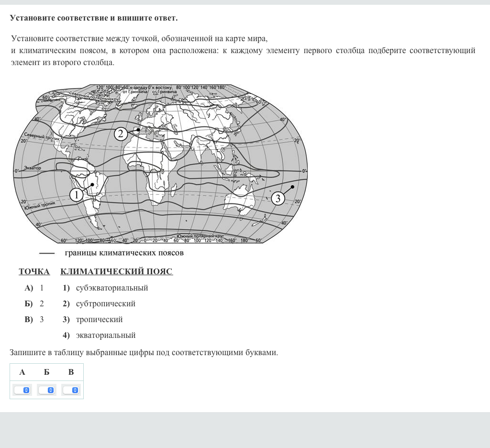Click circled marker 2 on the map

[x=121, y=134]
